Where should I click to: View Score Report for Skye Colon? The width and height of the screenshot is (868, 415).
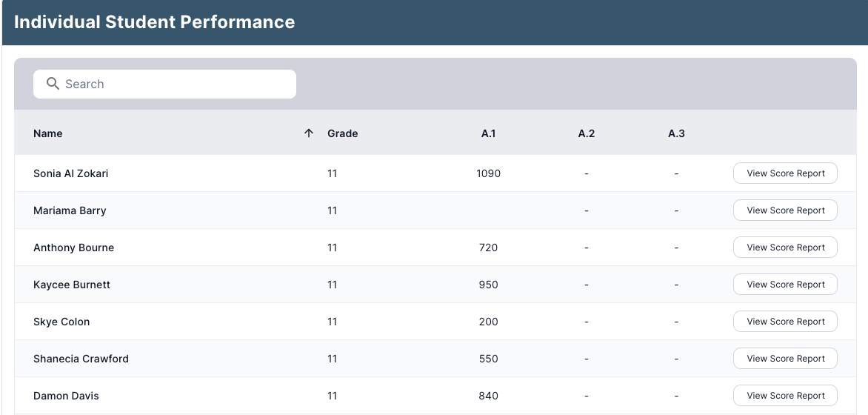click(x=785, y=322)
